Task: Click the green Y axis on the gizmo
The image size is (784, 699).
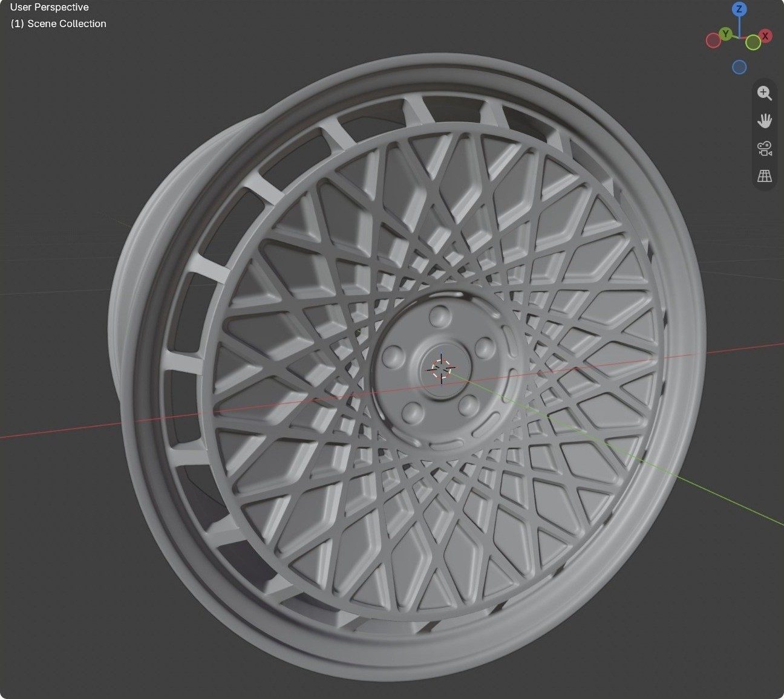Action: 726,33
